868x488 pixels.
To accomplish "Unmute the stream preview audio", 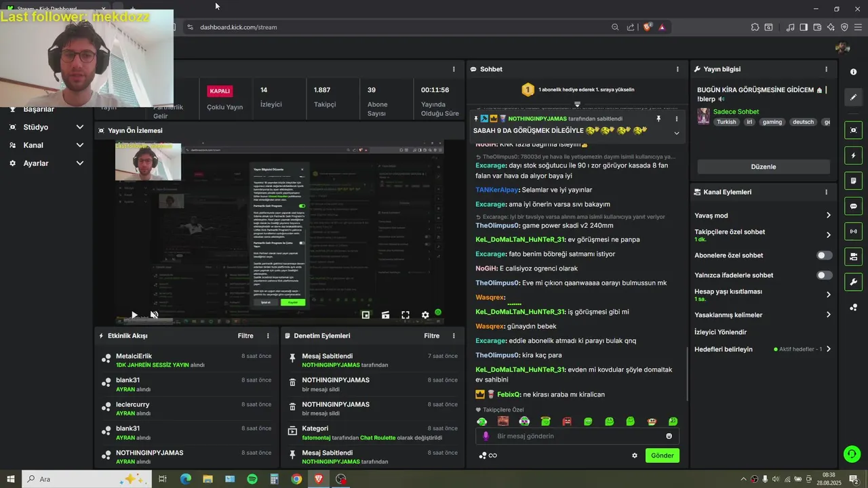I will [154, 314].
